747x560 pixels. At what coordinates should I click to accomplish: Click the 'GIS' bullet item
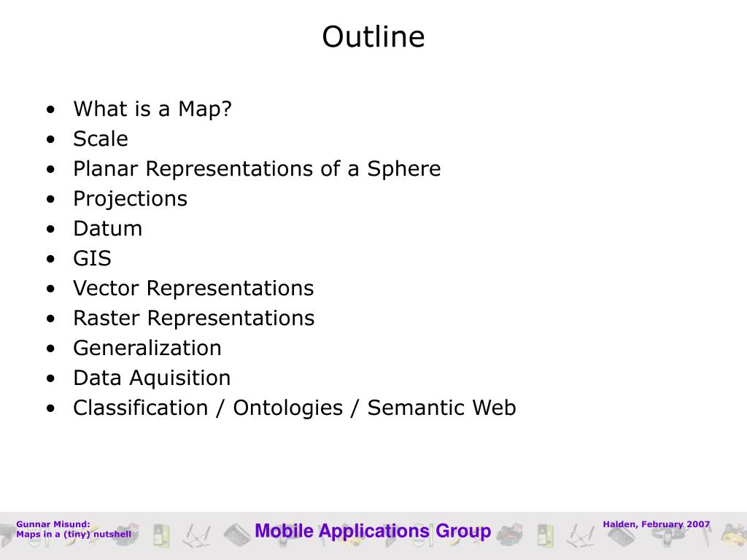click(x=92, y=259)
